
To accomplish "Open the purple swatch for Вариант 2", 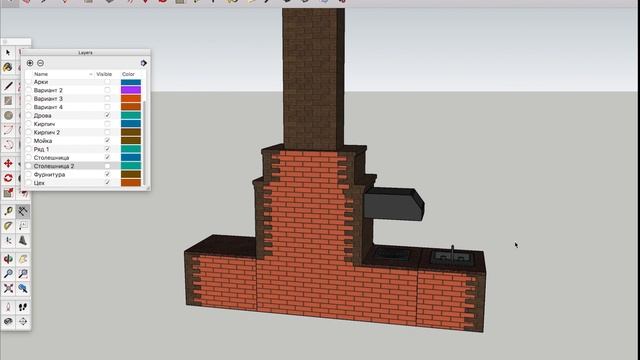I will point(131,90).
